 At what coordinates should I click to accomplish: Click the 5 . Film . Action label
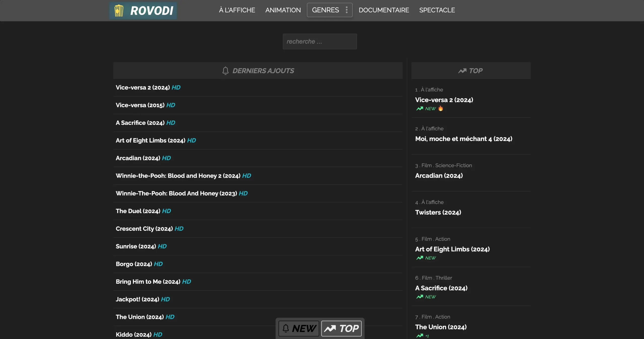tap(432, 239)
